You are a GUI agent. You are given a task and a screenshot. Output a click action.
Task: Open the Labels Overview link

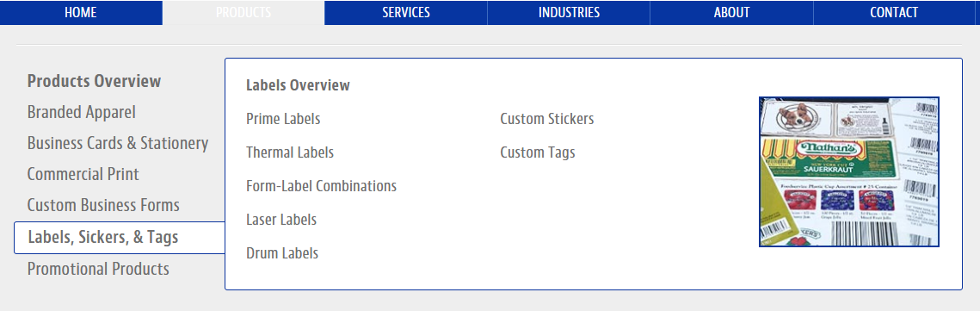pyautogui.click(x=298, y=85)
